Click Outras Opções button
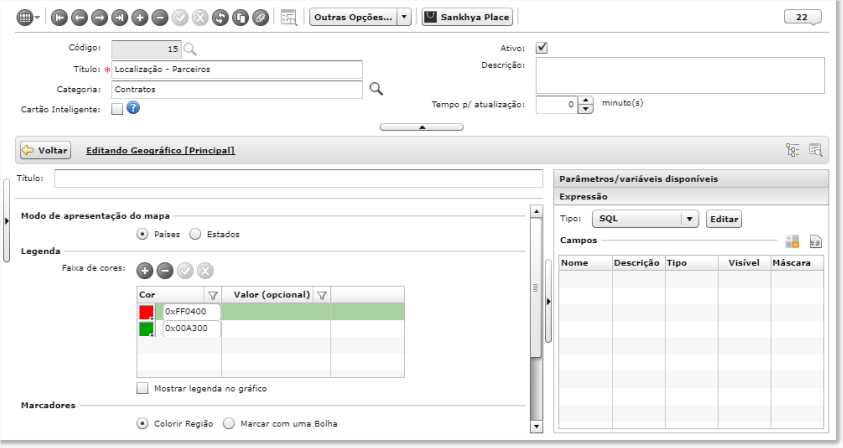This screenshot has width=843, height=448. [353, 17]
